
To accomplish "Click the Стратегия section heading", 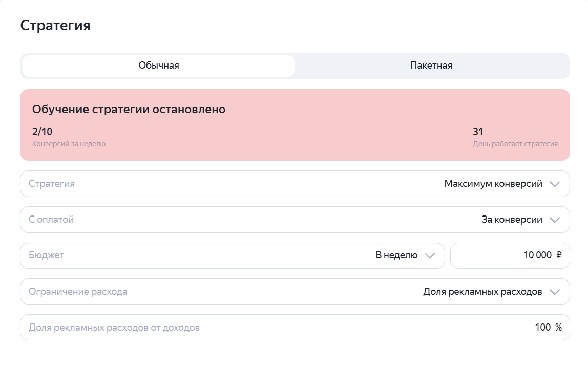I will pos(55,26).
